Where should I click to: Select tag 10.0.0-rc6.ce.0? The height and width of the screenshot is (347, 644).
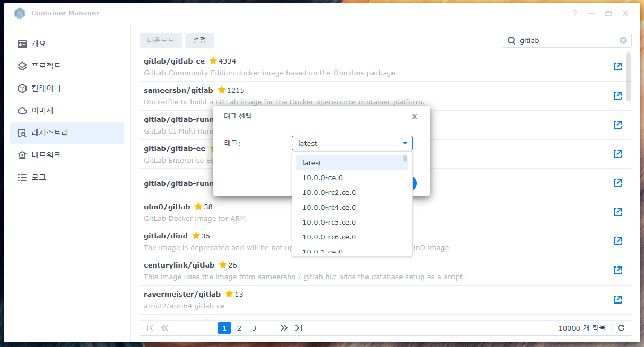point(352,237)
